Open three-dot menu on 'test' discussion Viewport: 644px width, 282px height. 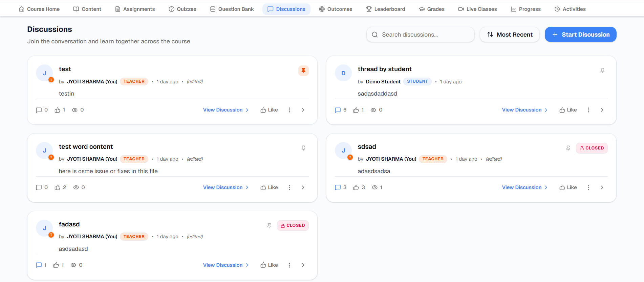(x=289, y=110)
